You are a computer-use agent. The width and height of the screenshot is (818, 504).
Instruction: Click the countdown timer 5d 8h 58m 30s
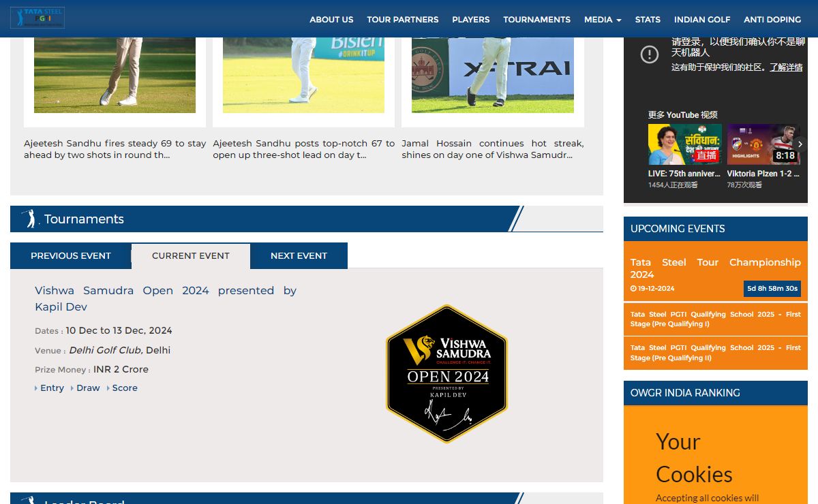772,289
